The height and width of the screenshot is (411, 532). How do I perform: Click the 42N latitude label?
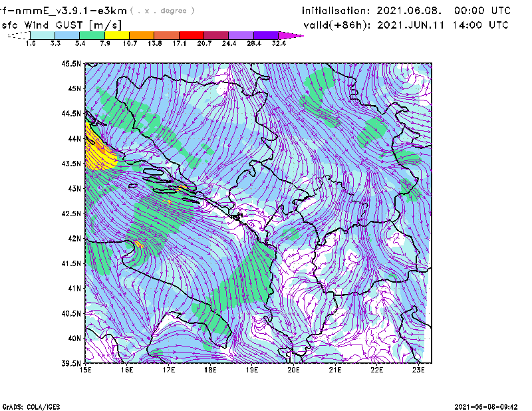[74, 238]
